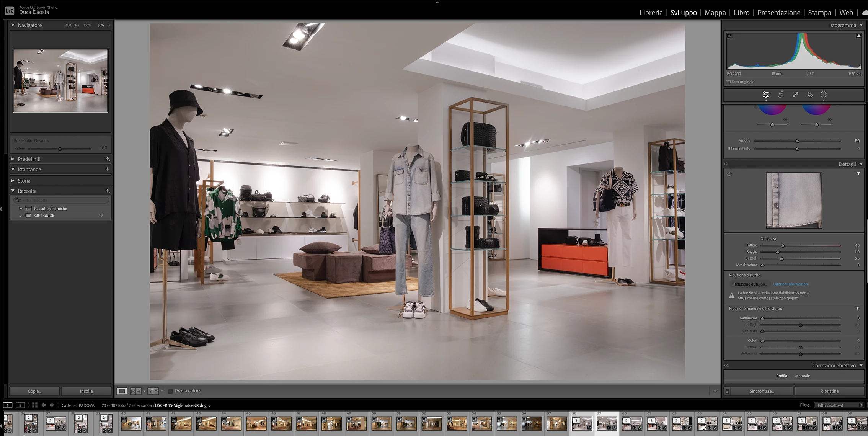The width and height of the screenshot is (868, 436).
Task: Select the Crop overlay tool icon
Action: tap(781, 95)
